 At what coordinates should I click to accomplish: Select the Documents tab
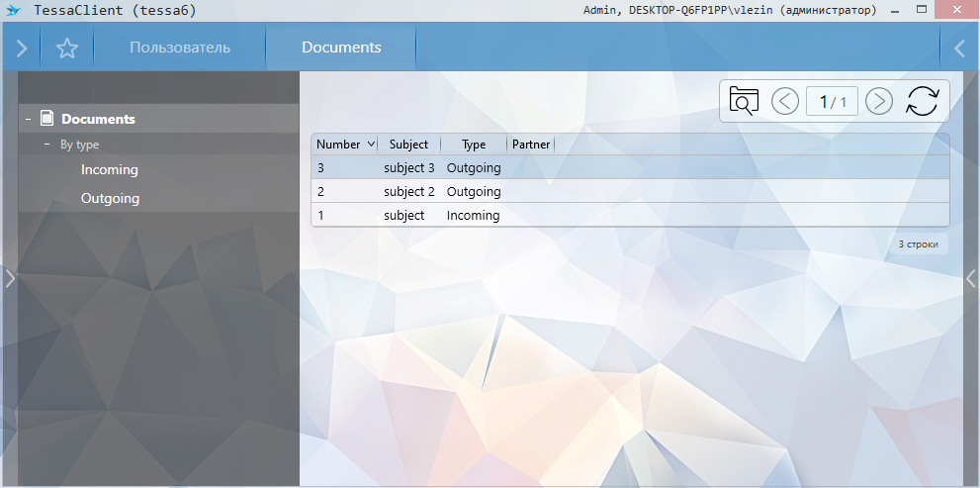[341, 48]
